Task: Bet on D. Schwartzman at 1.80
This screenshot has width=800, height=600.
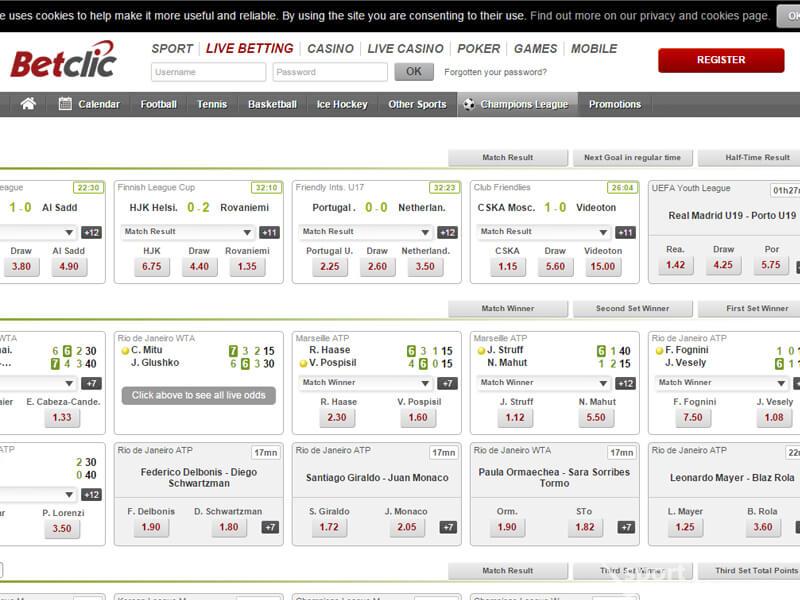Action: 229,527
